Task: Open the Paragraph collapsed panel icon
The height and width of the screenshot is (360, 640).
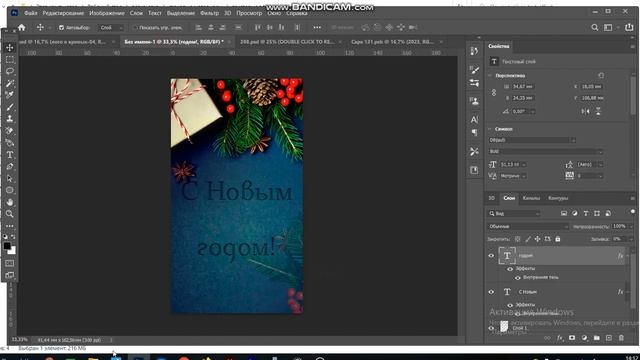Action: (474, 132)
